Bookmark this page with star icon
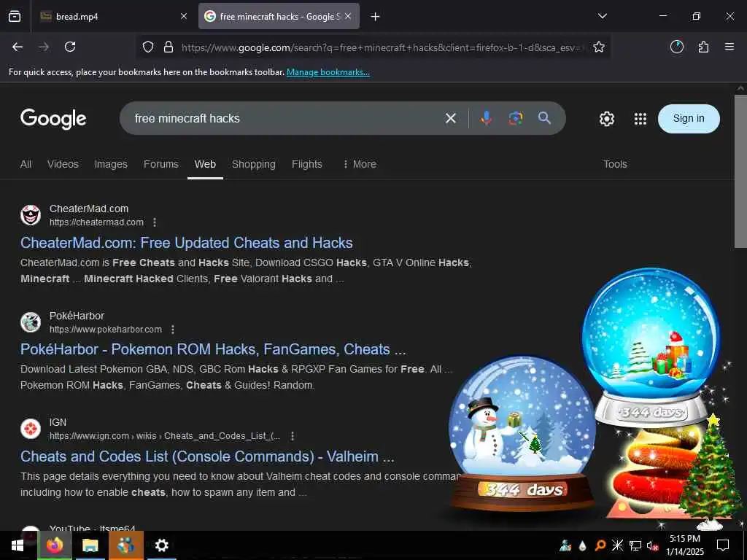The width and height of the screenshot is (747, 560). point(599,47)
